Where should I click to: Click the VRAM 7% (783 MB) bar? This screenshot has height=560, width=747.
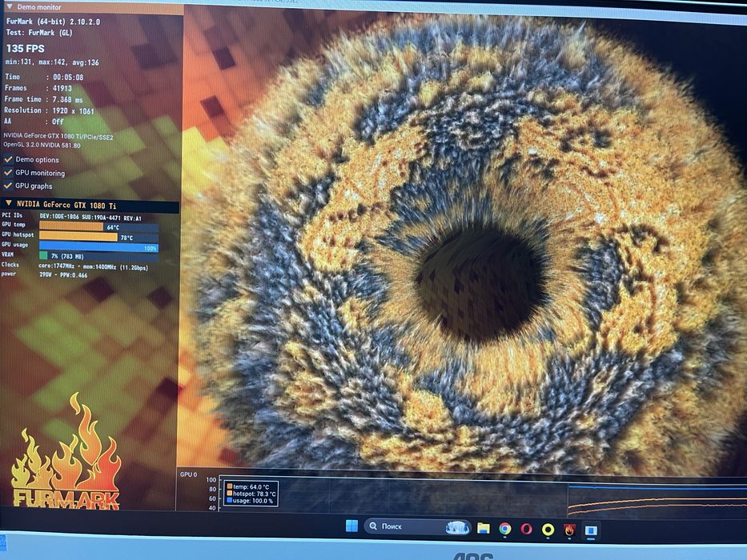pyautogui.click(x=98, y=256)
